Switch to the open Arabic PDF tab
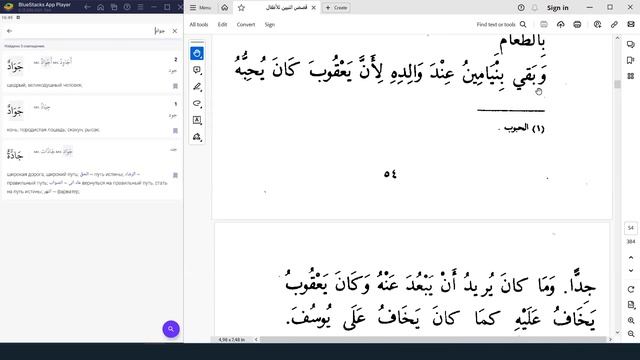Image resolution: width=640 pixels, height=360 pixels. pos(286,8)
